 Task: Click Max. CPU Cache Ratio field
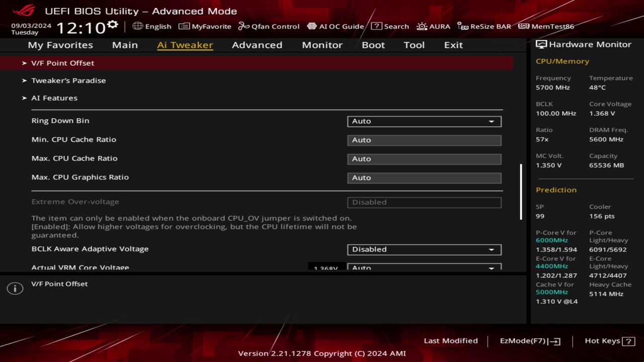pyautogui.click(x=424, y=159)
